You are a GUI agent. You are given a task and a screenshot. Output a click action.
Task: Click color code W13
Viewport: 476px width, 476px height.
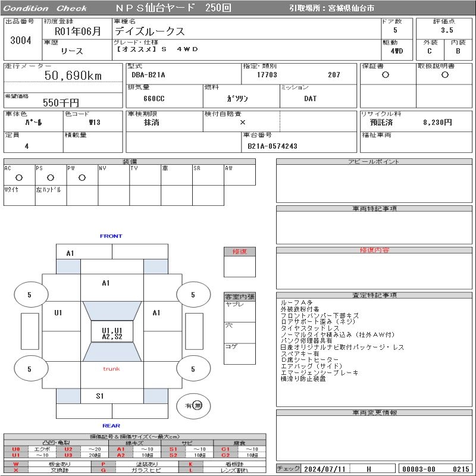95,123
